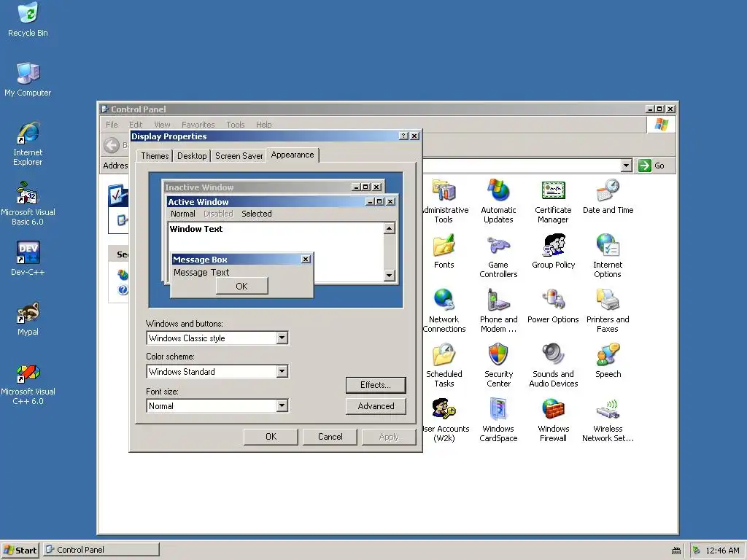Open Wireless Network Setup icon

[608, 410]
